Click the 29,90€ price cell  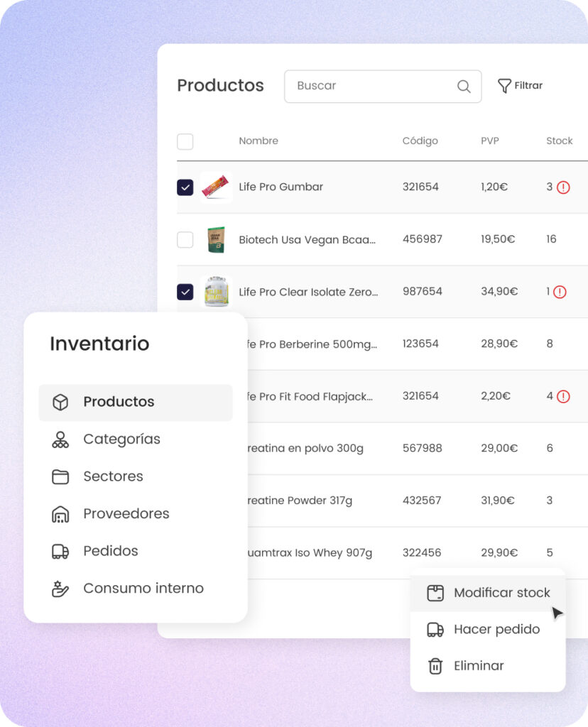[499, 552]
